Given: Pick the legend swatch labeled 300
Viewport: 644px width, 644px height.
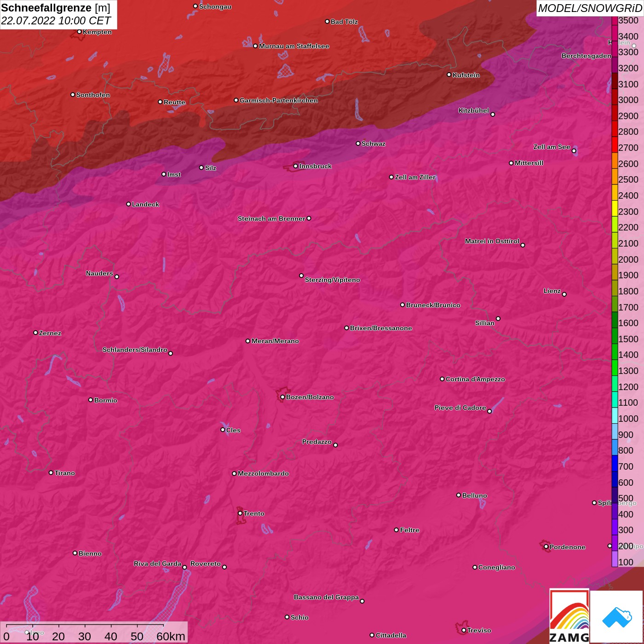Looking at the screenshot, I should 615,527.
